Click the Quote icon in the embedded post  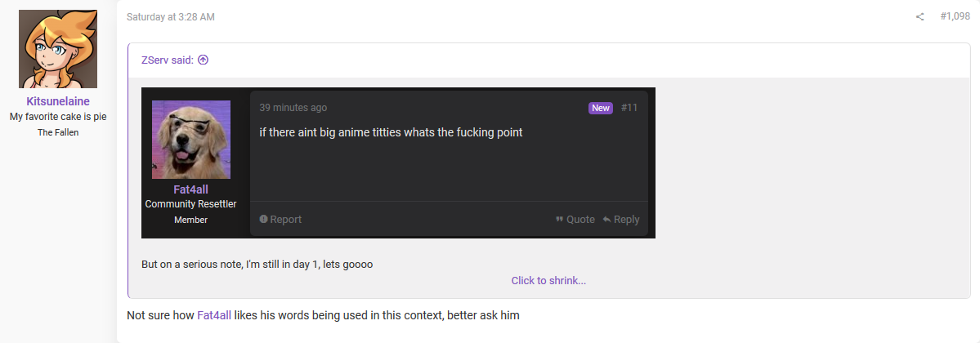[559, 220]
